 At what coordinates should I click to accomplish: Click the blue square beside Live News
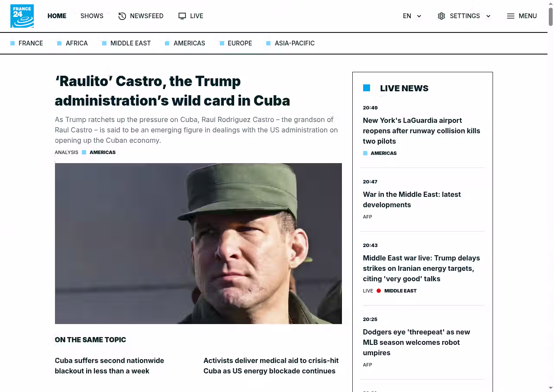pos(367,88)
